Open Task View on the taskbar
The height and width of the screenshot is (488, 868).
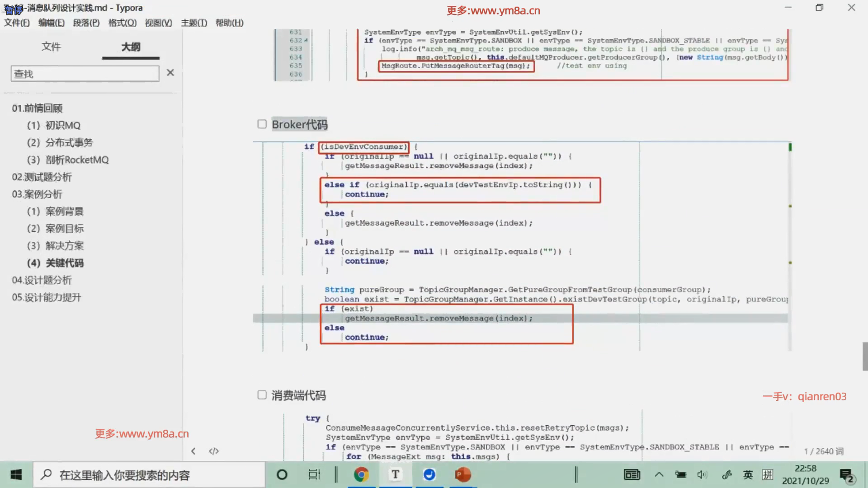[x=314, y=474]
